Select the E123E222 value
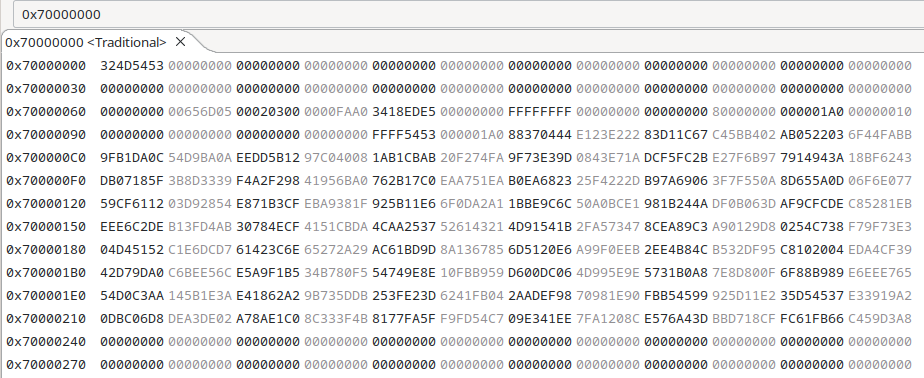Screen dimensions: 924x378 (x=608, y=134)
